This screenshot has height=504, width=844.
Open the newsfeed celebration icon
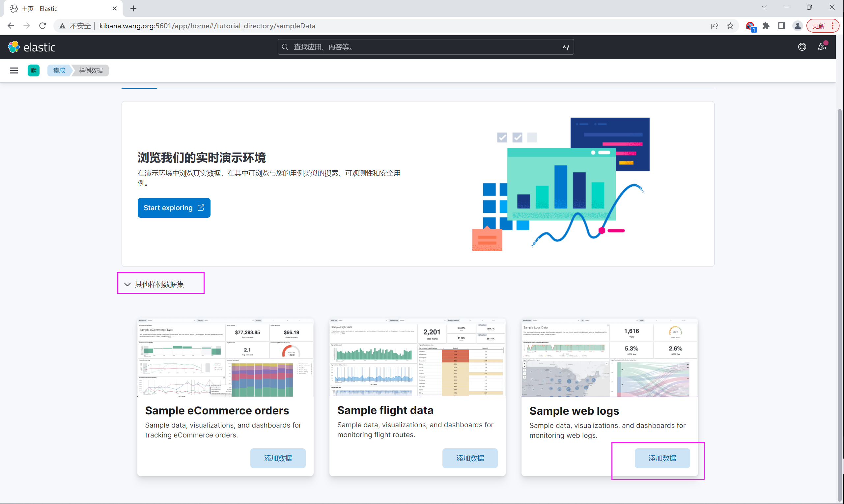click(x=822, y=47)
